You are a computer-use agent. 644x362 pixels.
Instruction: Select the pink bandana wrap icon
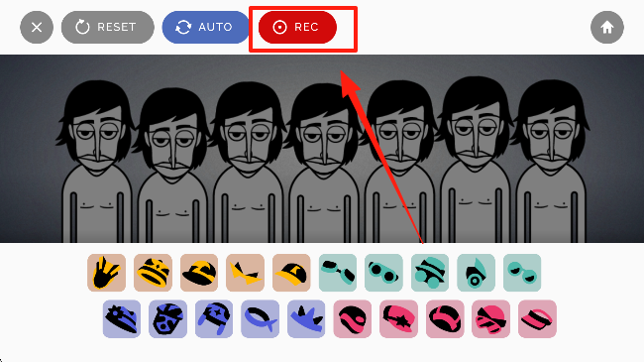coord(490,318)
